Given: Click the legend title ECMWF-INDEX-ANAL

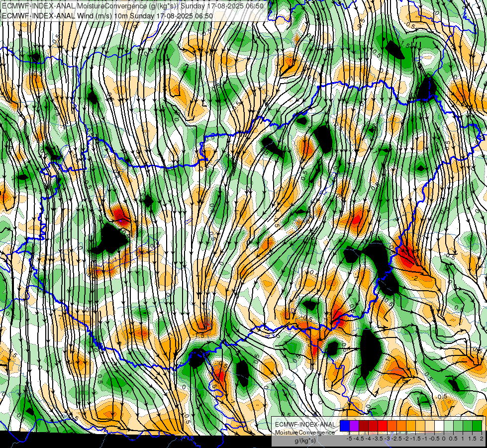Looking at the screenshot, I should click(x=305, y=425).
